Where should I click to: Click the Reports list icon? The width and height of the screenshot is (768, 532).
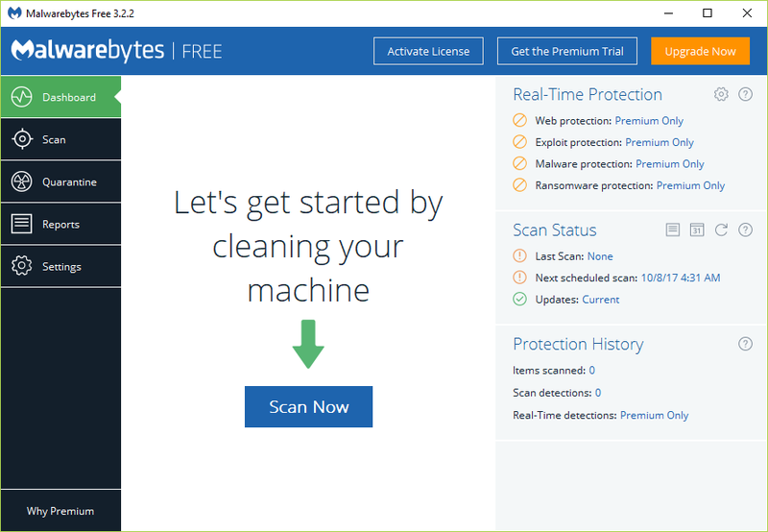coord(21,224)
